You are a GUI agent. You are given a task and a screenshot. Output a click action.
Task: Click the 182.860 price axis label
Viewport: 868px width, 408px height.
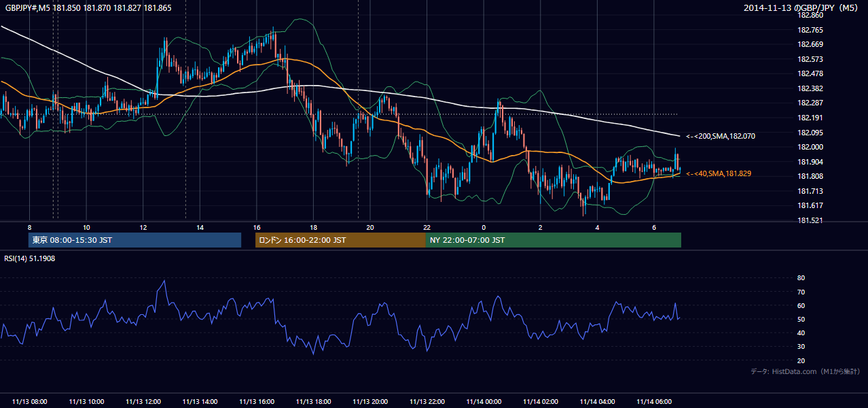pyautogui.click(x=811, y=15)
